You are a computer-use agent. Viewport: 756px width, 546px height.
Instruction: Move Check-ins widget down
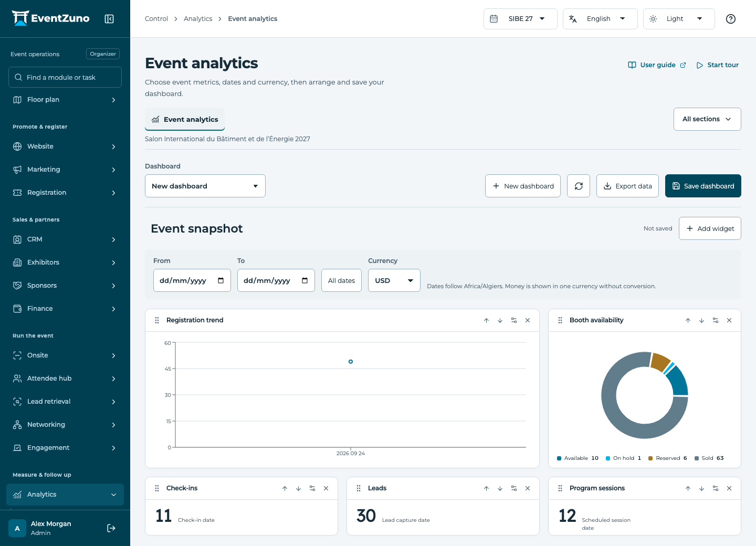(299, 488)
